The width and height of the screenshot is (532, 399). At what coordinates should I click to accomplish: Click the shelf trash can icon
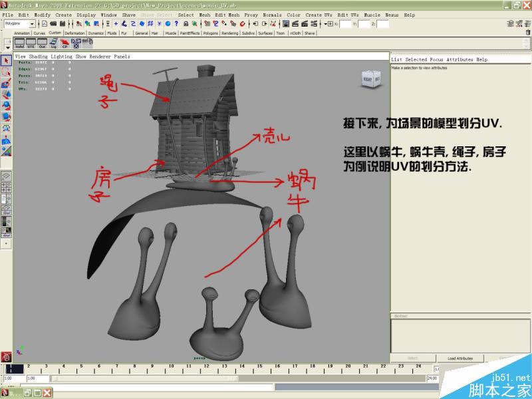coord(528,33)
